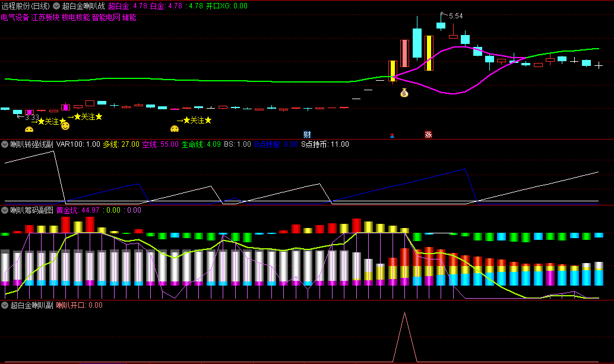Click the 电气设备 sector tag
This screenshot has width=614, height=364.
(x=15, y=18)
